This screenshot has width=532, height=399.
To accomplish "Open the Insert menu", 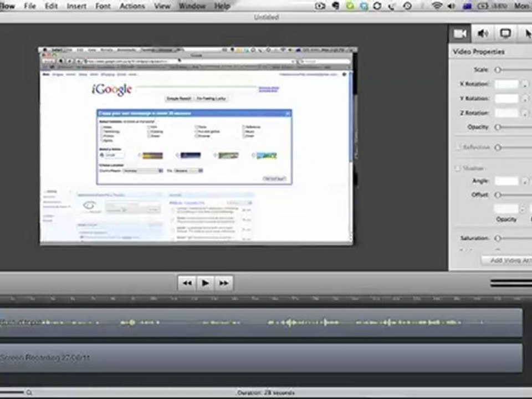I will click(76, 6).
